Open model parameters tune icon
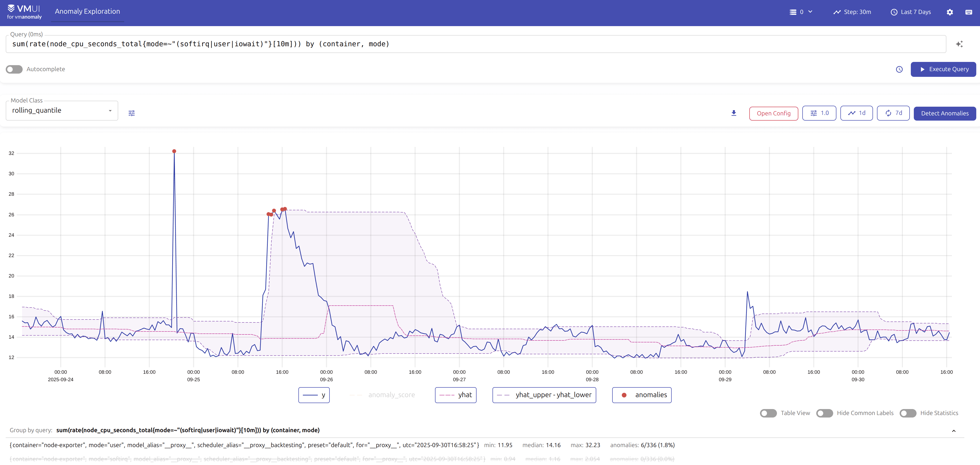This screenshot has width=980, height=465. click(x=132, y=113)
